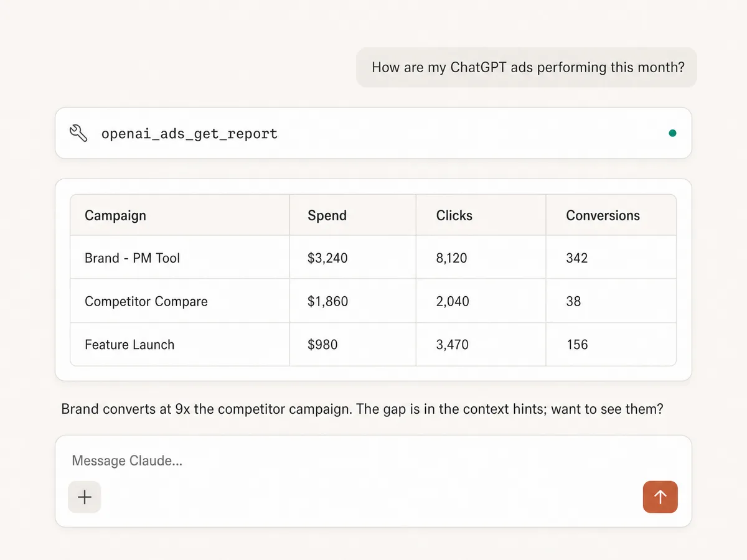The height and width of the screenshot is (560, 747).
Task: Expand the openai_ads_get_report tool call
Action: (x=374, y=133)
